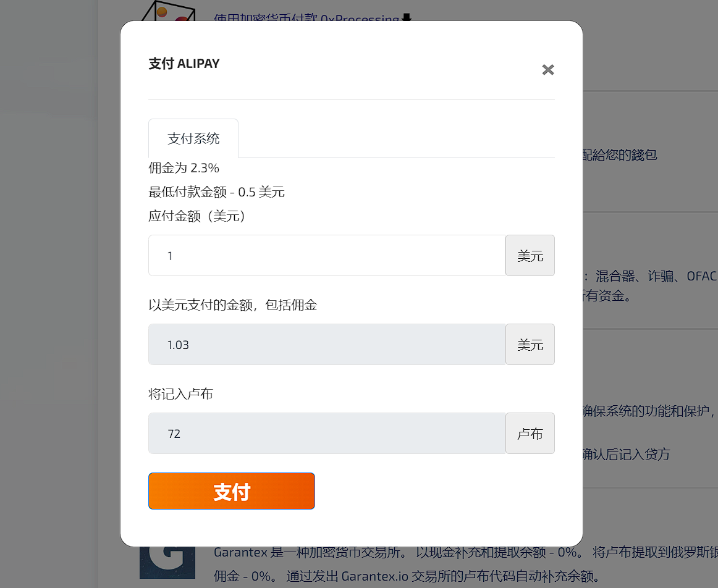
Task: Click the payable amount input showing 1
Action: (x=327, y=255)
